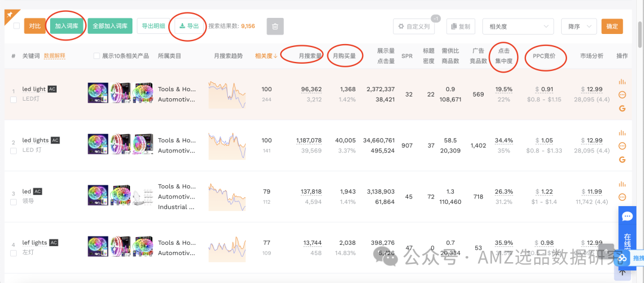This screenshot has height=283, width=644.
Task: Sort by 月搜索量 column header
Action: [310, 56]
